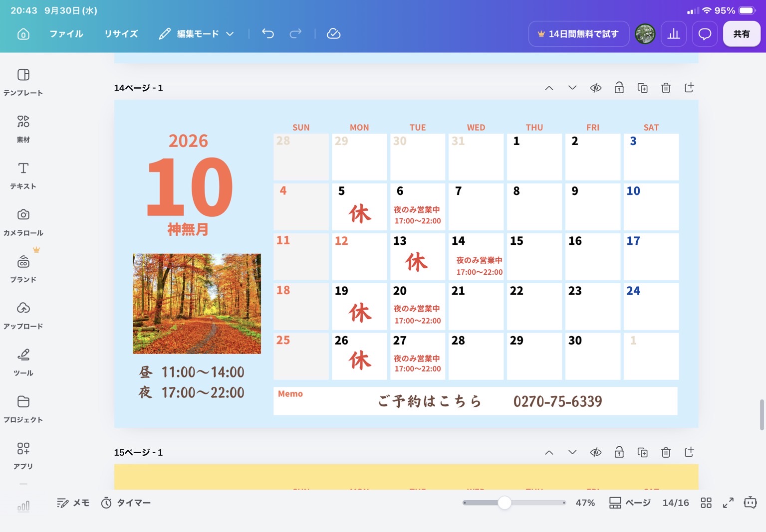Open the カメラロール panel
Image resolution: width=766 pixels, height=532 pixels.
click(x=23, y=222)
